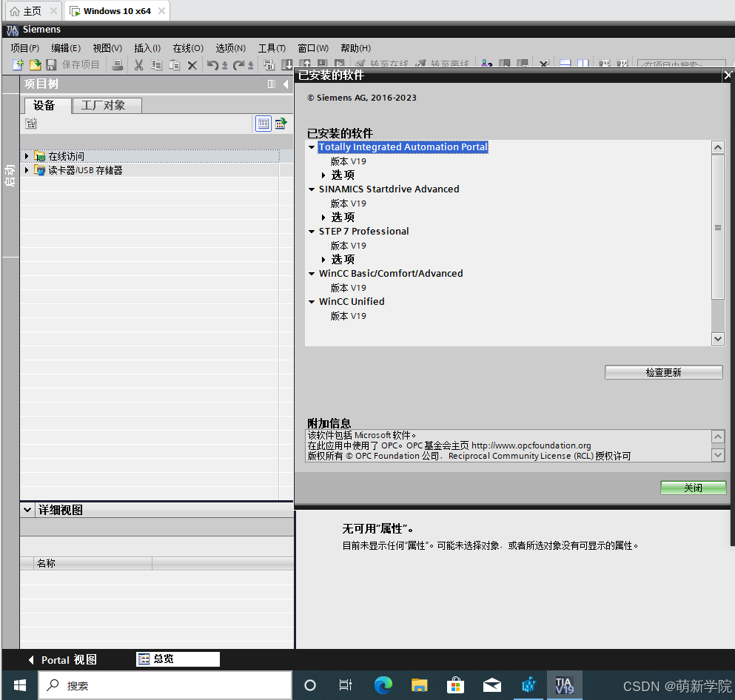
Task: Select 在线访问 tree row
Action: click(x=150, y=156)
